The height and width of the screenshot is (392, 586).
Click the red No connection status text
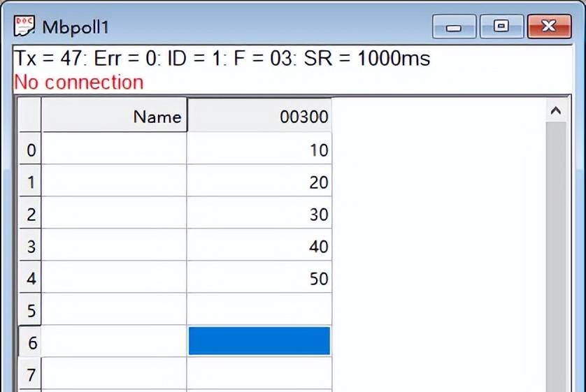tap(78, 82)
